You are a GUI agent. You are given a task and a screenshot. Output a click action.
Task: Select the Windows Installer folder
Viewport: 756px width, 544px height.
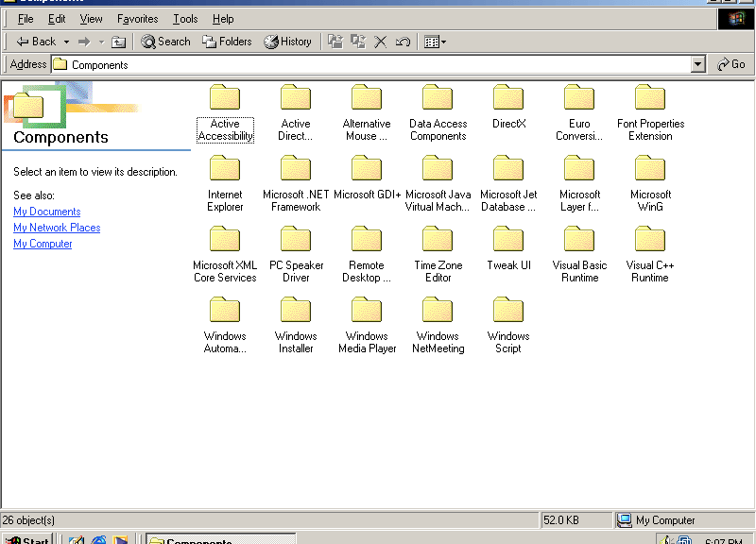click(x=296, y=326)
